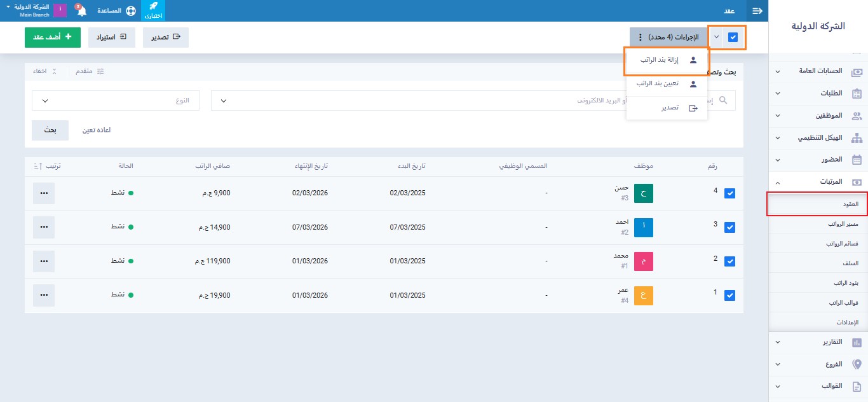Click the top toolbar تصدير export button
The image size is (868, 402).
click(x=165, y=38)
